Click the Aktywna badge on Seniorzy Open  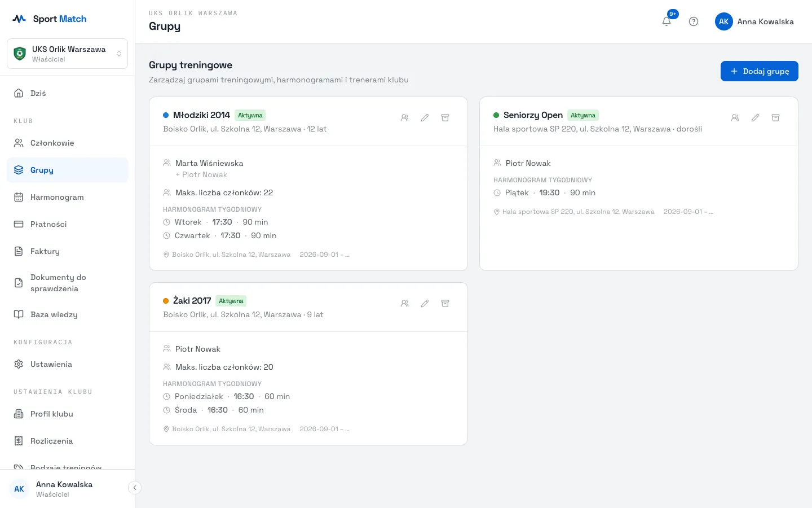click(583, 115)
